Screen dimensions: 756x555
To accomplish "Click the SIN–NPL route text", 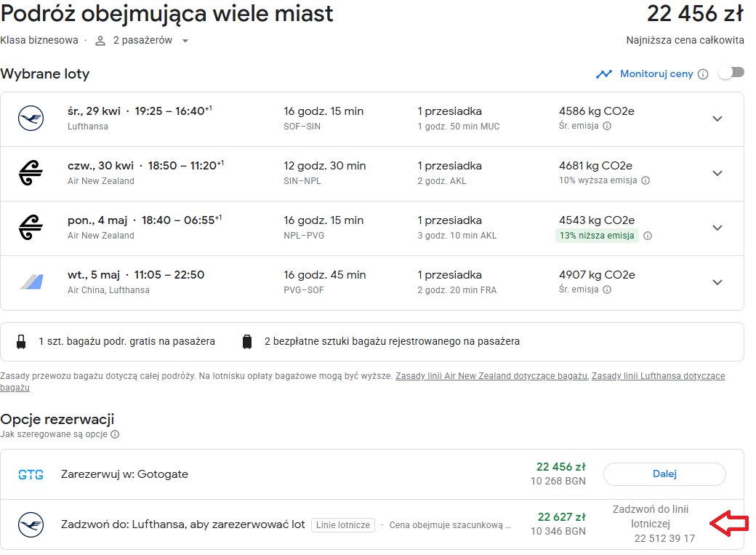I will point(302,181).
